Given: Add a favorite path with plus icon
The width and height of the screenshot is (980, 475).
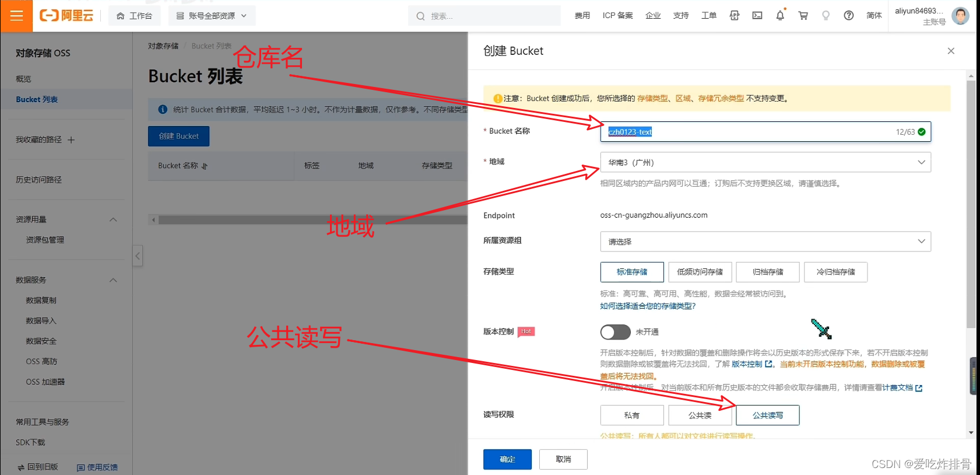Looking at the screenshot, I should tap(71, 140).
